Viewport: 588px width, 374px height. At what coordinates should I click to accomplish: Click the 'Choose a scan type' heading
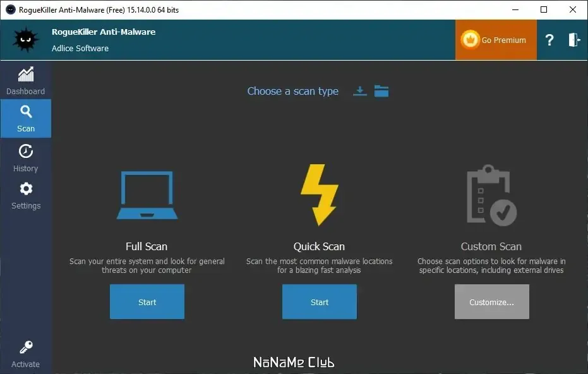pos(293,91)
